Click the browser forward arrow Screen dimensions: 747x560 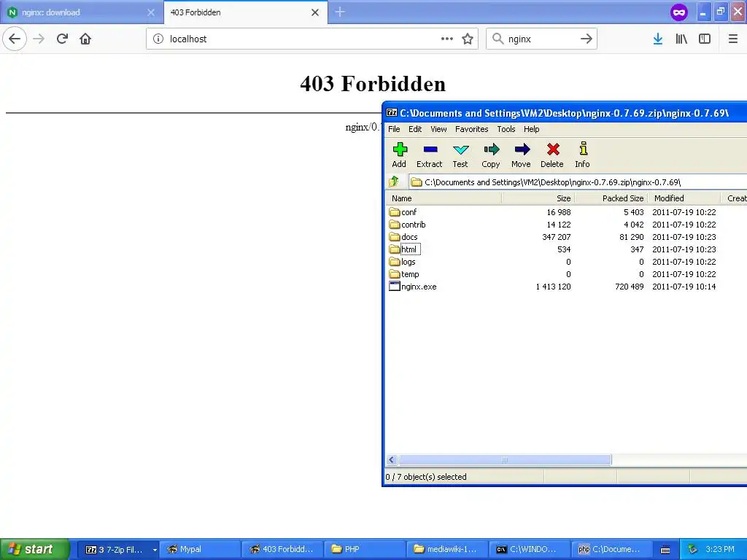pyautogui.click(x=39, y=39)
